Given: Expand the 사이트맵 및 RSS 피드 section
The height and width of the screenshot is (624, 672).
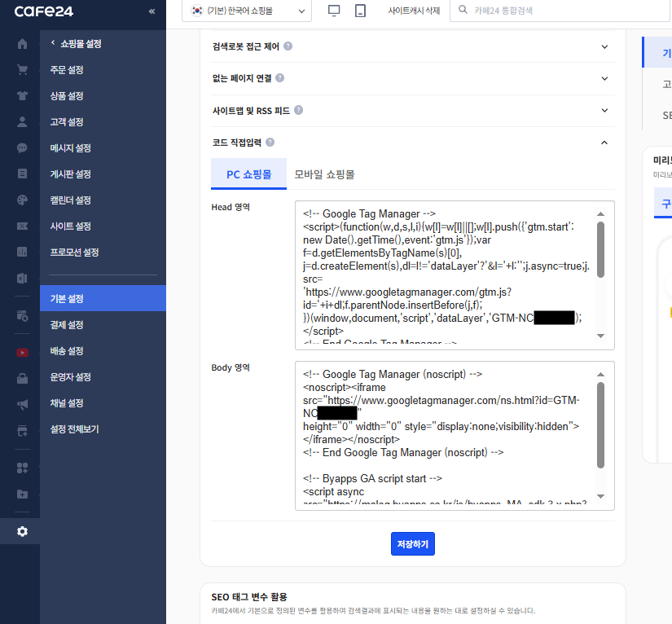Looking at the screenshot, I should [407, 110].
